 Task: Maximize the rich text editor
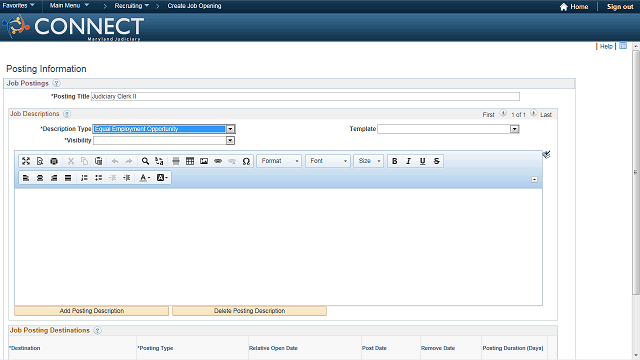click(26, 161)
